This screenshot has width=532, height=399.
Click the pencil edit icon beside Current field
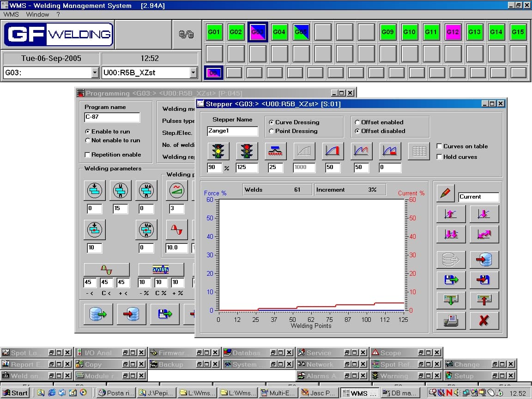coord(445,193)
